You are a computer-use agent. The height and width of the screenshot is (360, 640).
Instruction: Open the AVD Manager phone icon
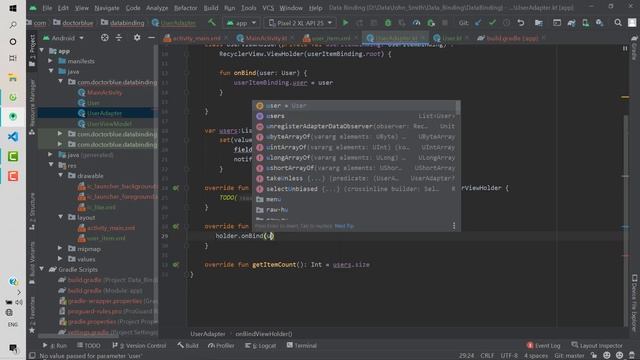click(585, 23)
